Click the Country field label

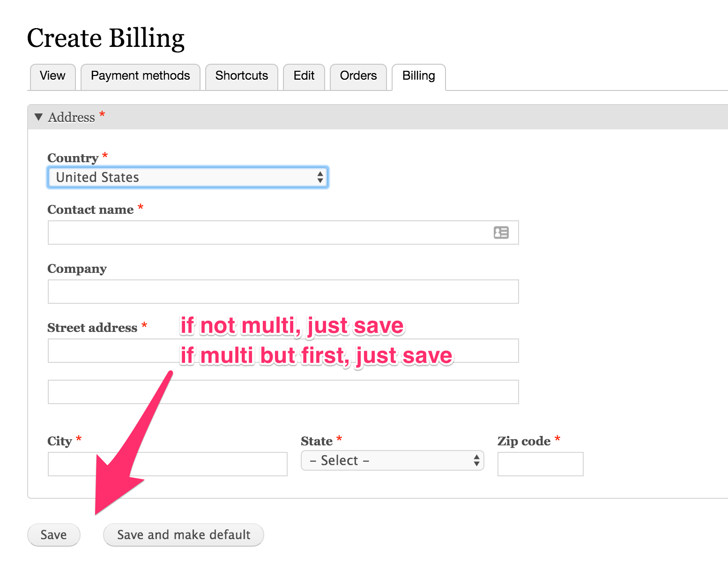click(x=73, y=158)
